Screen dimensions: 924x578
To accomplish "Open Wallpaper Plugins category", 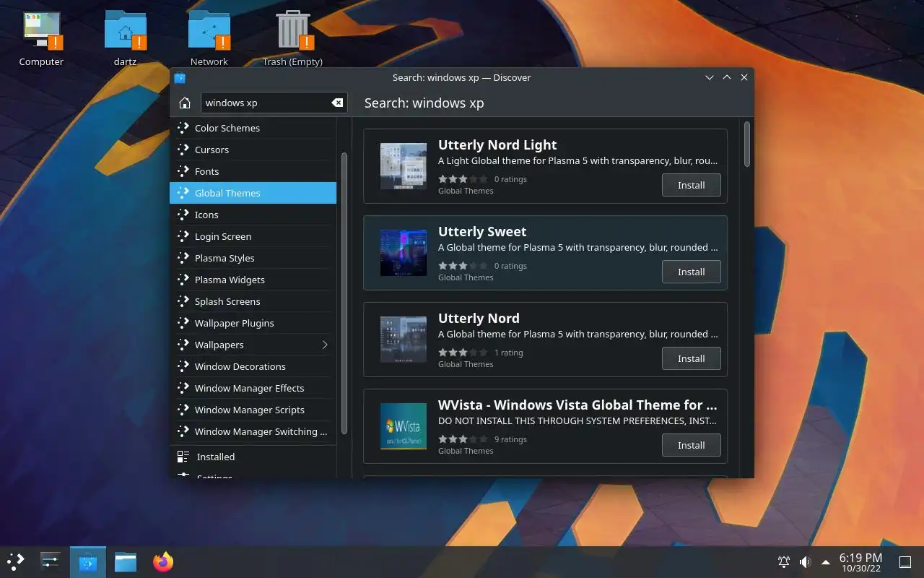I will point(253,323).
